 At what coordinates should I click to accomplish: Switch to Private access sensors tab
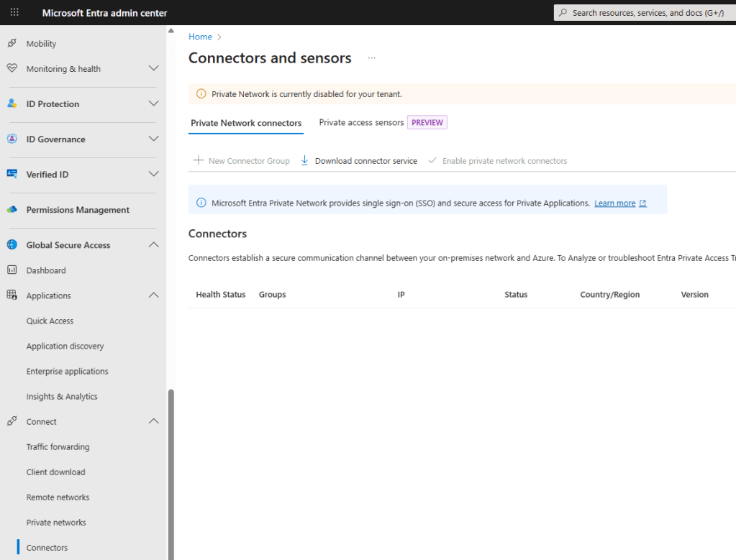(x=361, y=123)
